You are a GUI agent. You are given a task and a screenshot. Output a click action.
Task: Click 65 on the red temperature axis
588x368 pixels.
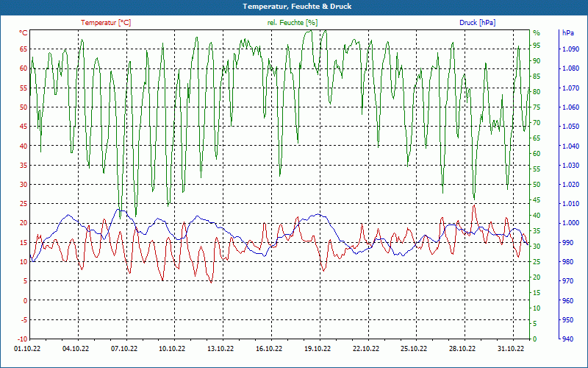(24, 49)
